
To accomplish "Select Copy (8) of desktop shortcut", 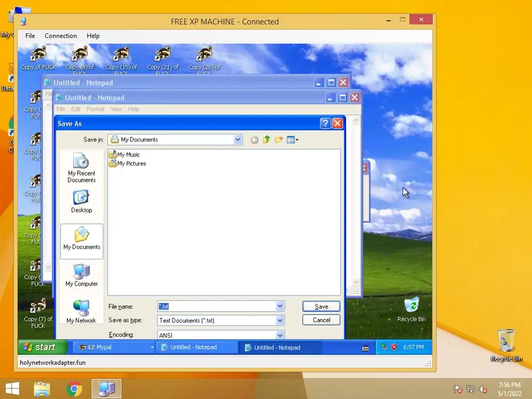I will pyautogui.click(x=79, y=60).
